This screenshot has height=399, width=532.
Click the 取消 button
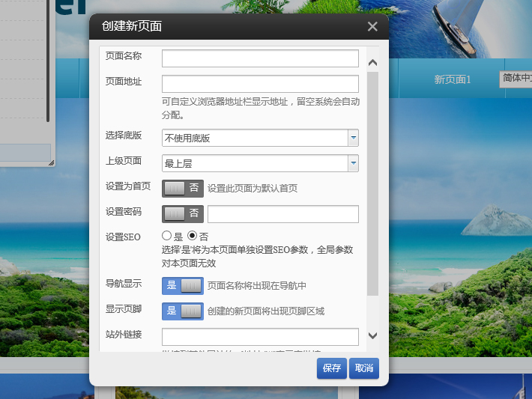click(x=364, y=368)
